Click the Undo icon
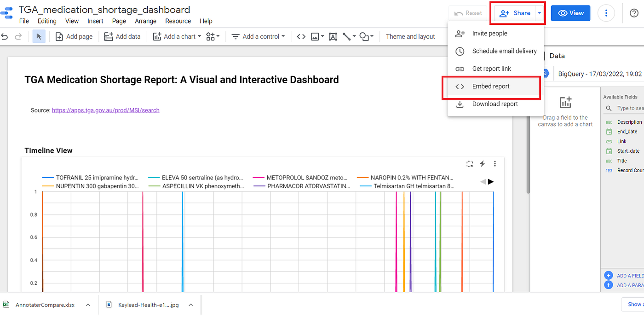Image resolution: width=644 pixels, height=317 pixels. point(5,36)
